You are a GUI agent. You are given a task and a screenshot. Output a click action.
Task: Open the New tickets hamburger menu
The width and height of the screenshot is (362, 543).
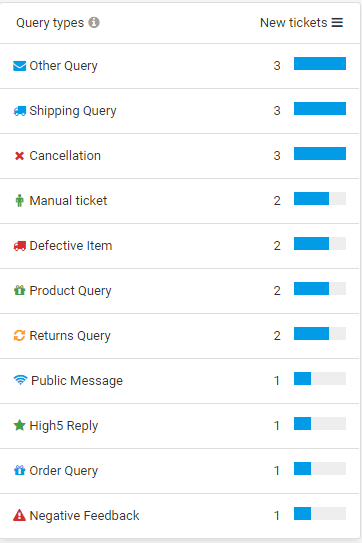pos(337,23)
